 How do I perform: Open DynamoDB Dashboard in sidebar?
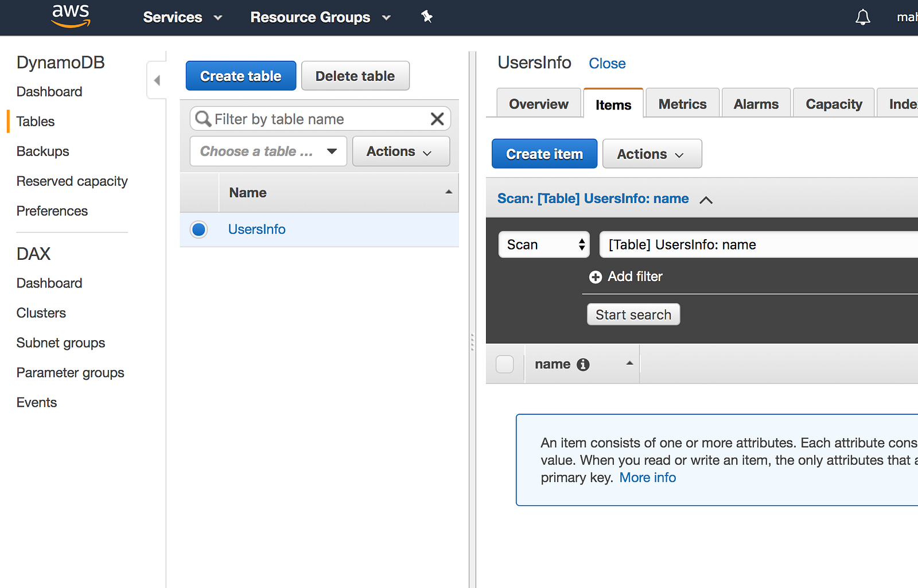click(49, 92)
